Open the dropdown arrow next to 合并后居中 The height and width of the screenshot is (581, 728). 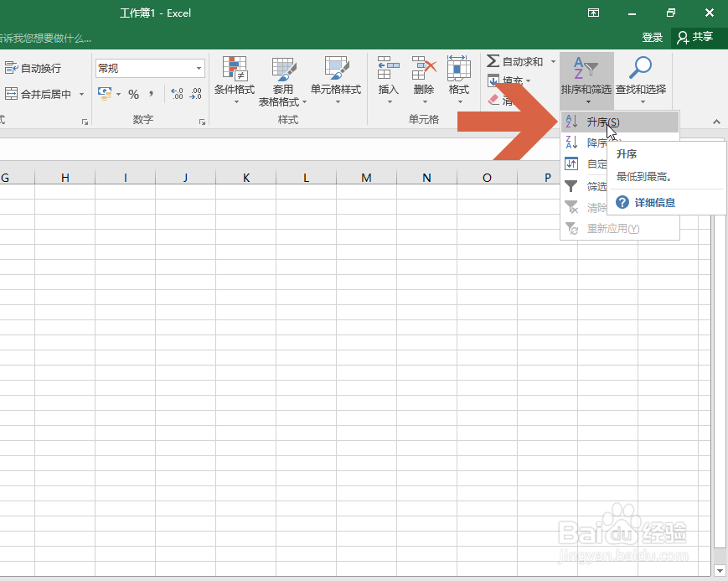tap(82, 95)
